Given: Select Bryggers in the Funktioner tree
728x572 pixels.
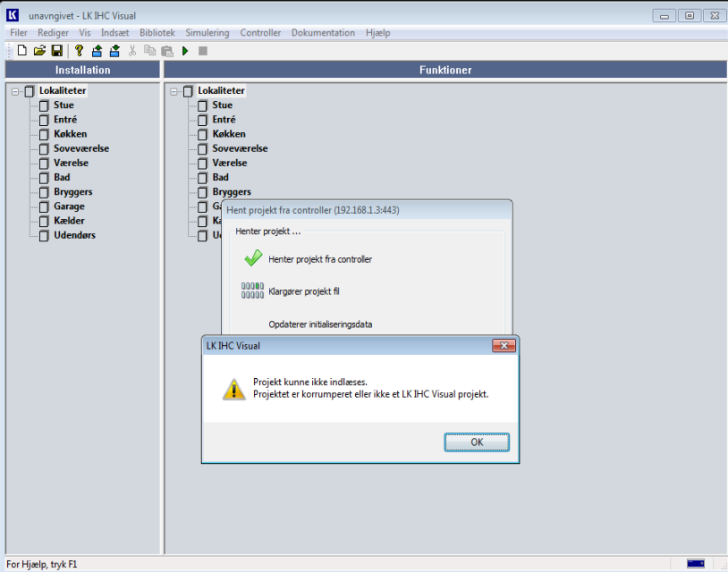Looking at the screenshot, I should (x=231, y=192).
